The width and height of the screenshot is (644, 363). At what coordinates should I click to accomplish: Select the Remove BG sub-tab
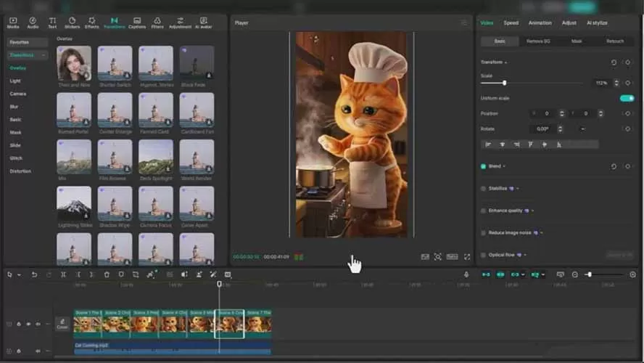tap(538, 41)
